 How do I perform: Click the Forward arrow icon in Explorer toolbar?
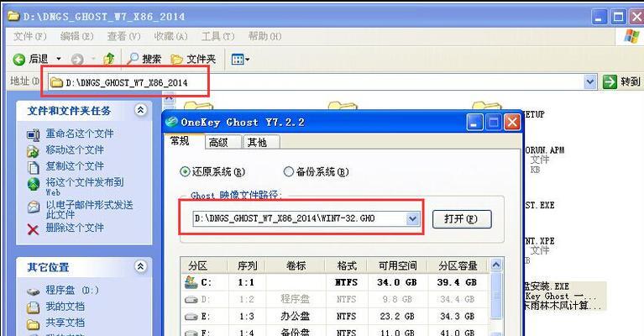[77, 60]
